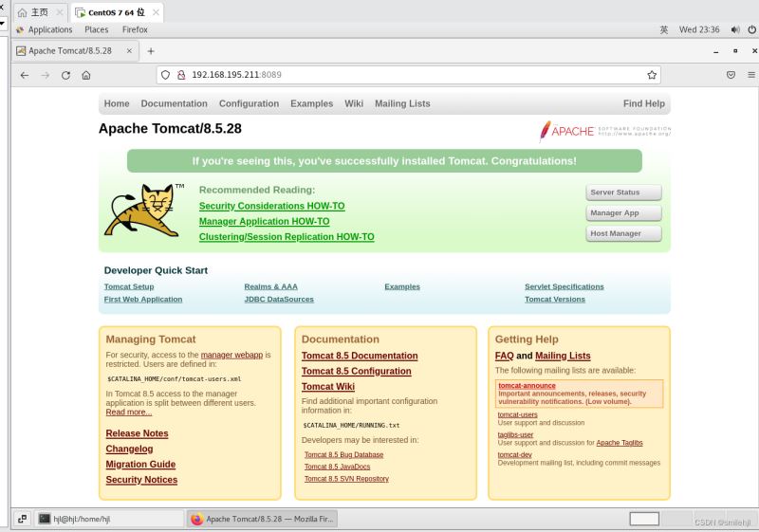Open Tomcat 8.5 JavaDocs link
Viewport: 759px width, 532px height.
[x=338, y=467]
